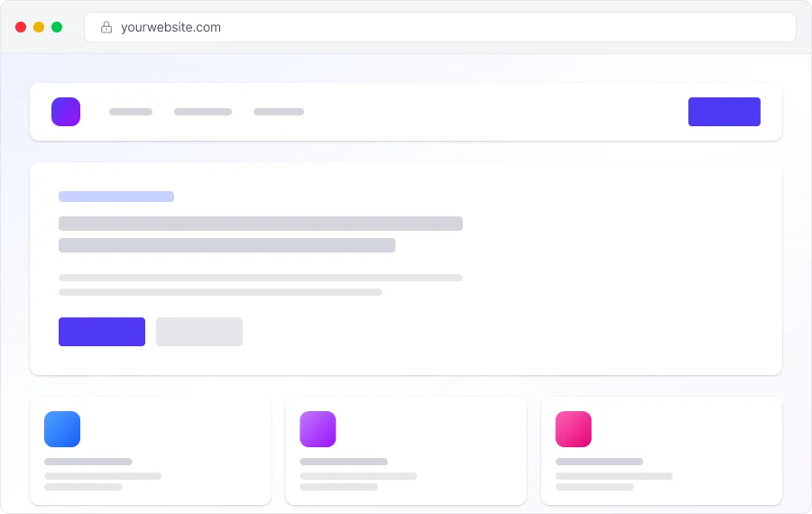Click the red close window dot

coord(21,27)
